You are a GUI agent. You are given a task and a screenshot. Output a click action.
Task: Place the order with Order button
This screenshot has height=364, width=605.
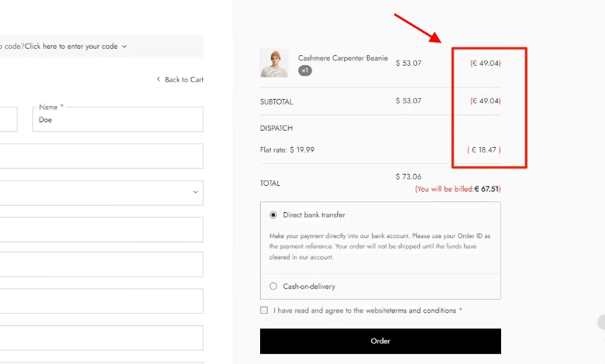(380, 341)
